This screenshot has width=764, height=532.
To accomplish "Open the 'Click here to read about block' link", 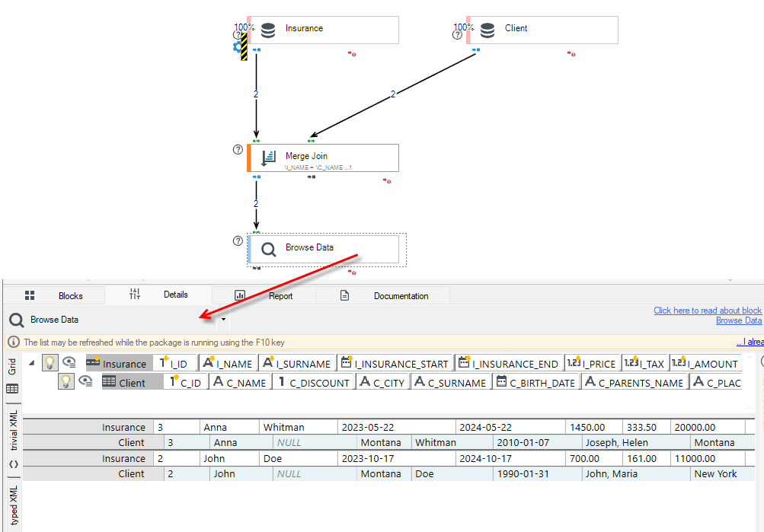I will coord(708,310).
